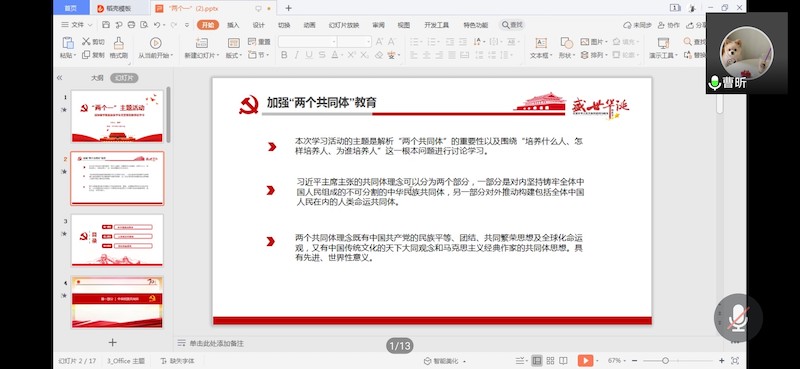Expand the Section (节) dropdown

(x=258, y=55)
